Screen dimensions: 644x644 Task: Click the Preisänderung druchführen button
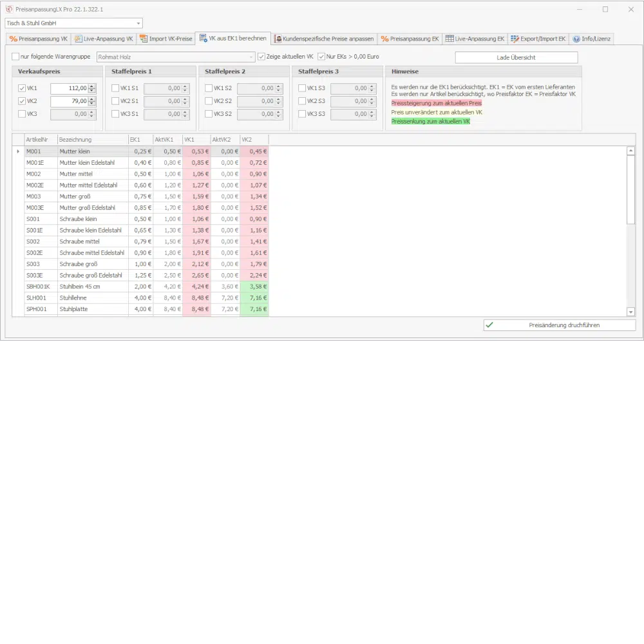coord(559,325)
